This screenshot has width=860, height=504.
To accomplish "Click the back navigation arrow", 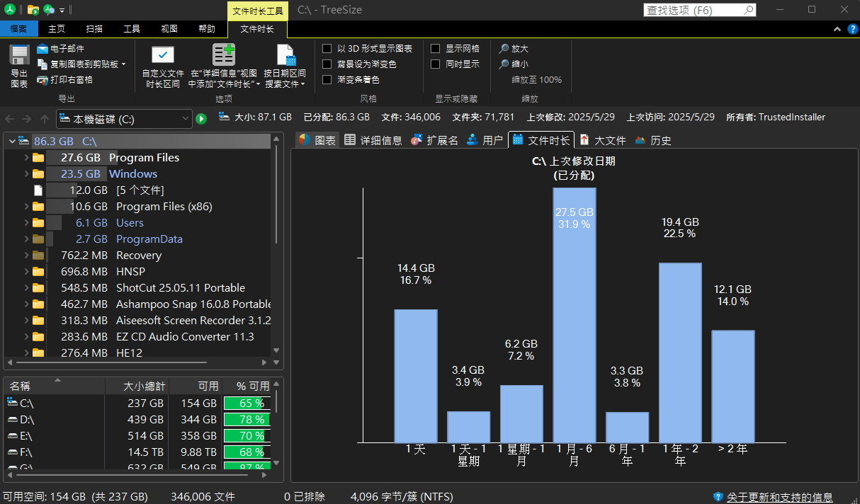I will coord(10,119).
